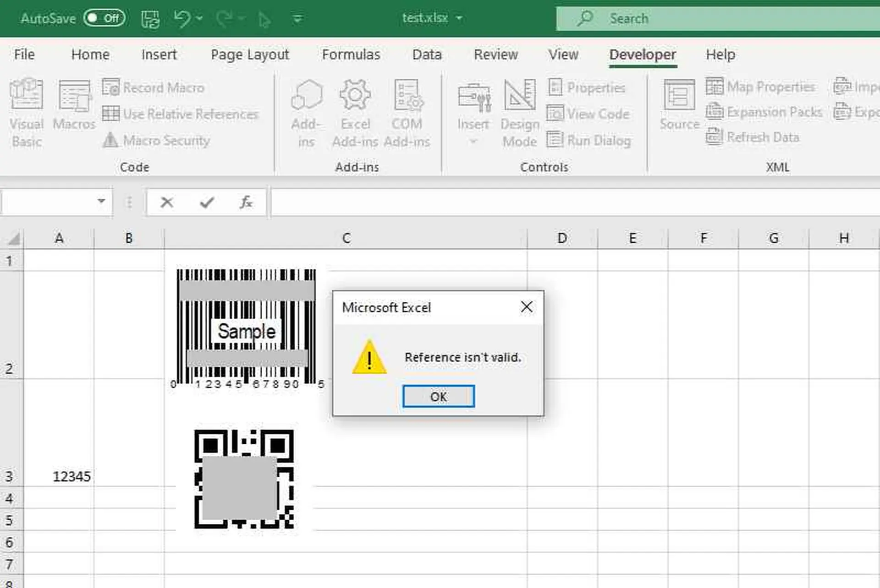Open the XML Source pane
Screen dimensions: 880x588
[x=679, y=105]
